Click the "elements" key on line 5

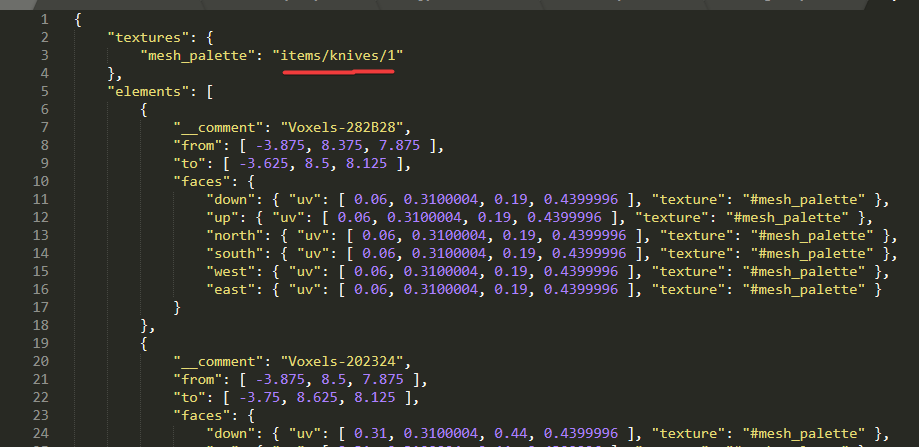coord(149,91)
